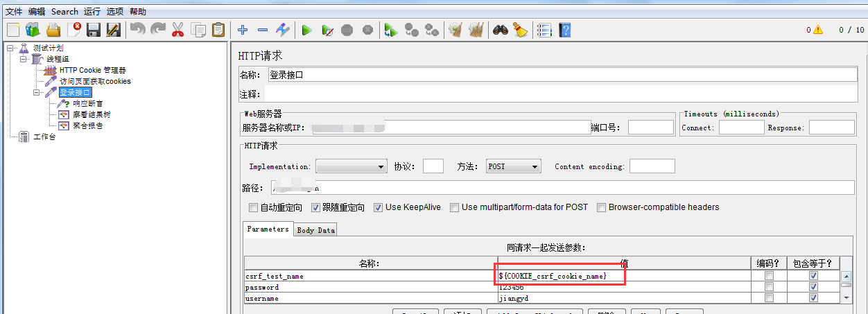The width and height of the screenshot is (868, 314).
Task: Collapse the 测试计划 tree node
Action: [x=10, y=48]
